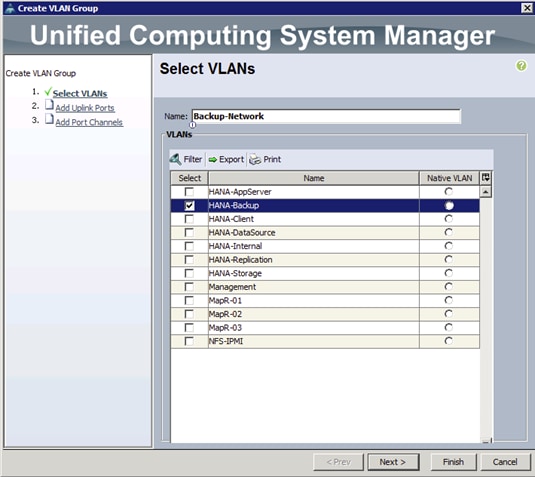Check the HANA-Internal checkbox
This screenshot has width=535, height=477.
pyautogui.click(x=189, y=246)
